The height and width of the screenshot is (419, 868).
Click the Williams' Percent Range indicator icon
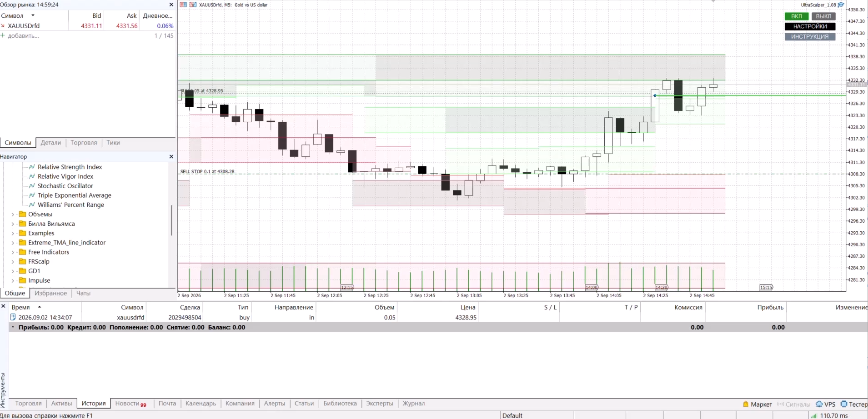32,205
